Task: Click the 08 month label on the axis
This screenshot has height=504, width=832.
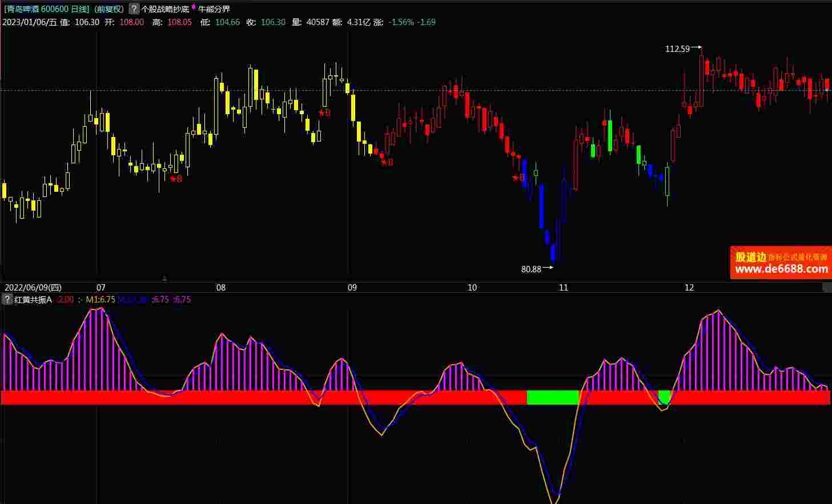Action: pos(221,287)
